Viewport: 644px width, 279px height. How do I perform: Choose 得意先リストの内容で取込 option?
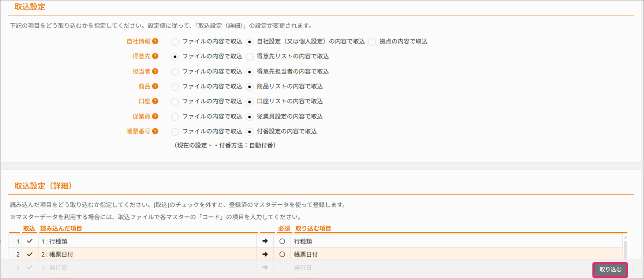point(250,56)
